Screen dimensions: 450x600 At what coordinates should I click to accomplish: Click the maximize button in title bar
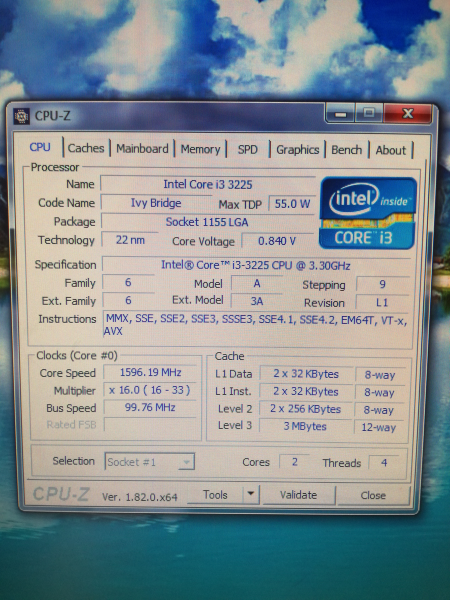(x=369, y=113)
